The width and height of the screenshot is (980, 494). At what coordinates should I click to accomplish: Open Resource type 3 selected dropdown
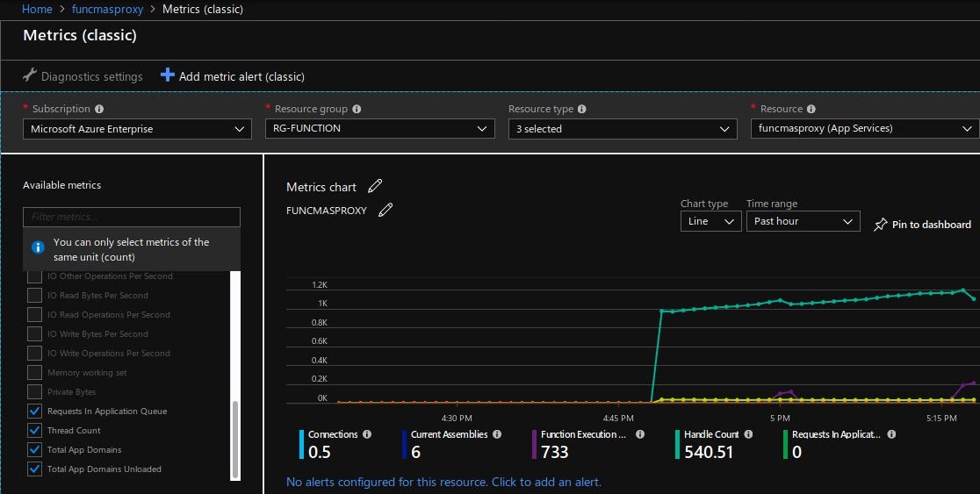pyautogui.click(x=623, y=129)
